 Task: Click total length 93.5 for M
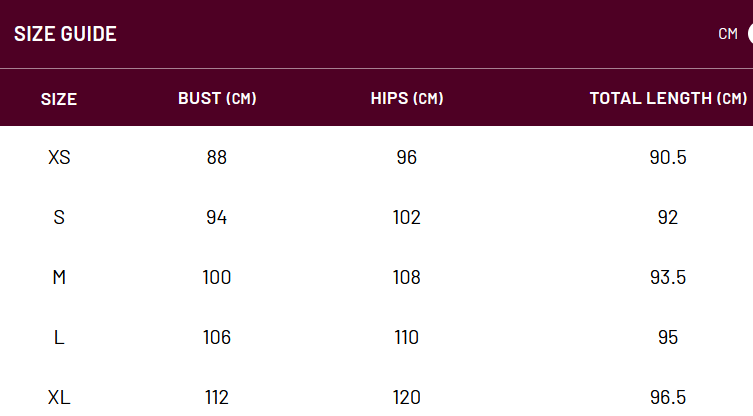tap(668, 277)
